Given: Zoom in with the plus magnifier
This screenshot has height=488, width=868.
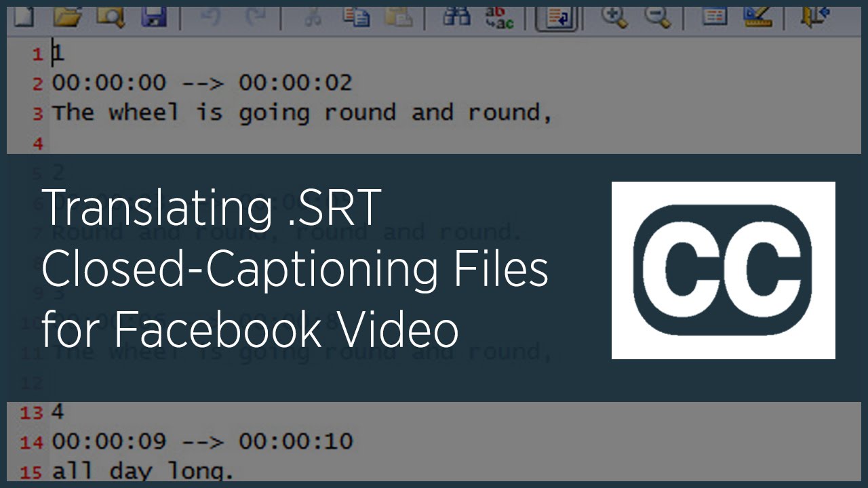Looking at the screenshot, I should (614, 17).
